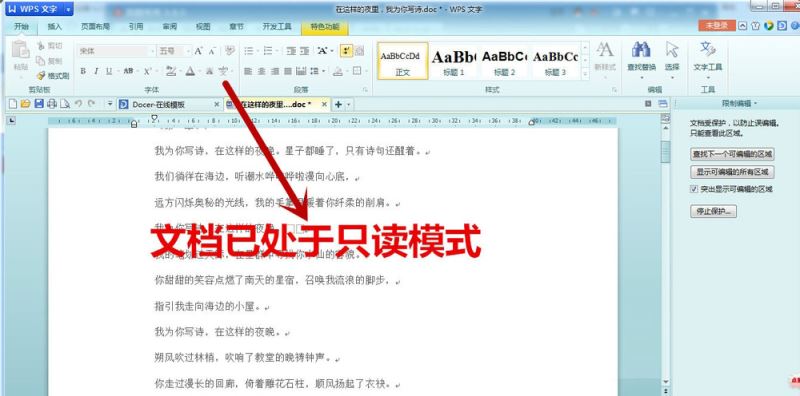Click the 停止保护 button
Screen dimensions: 800x396
pos(713,211)
